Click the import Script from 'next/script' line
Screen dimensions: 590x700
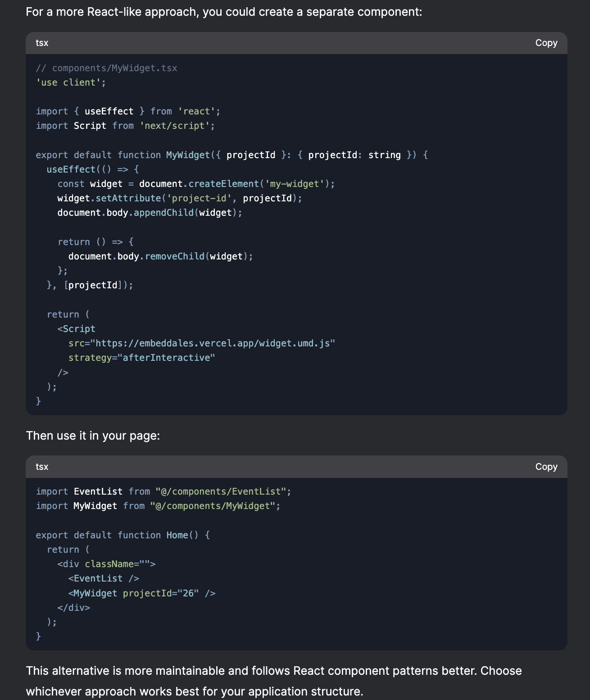(125, 126)
